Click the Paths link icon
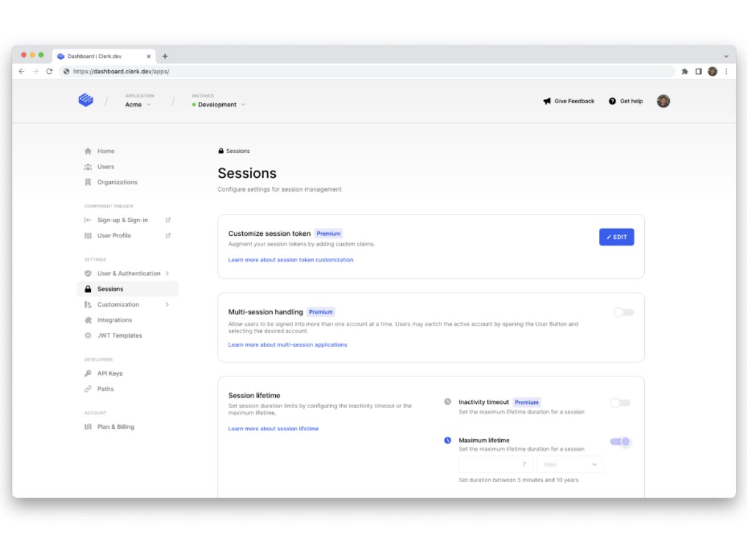Viewport: 747px width, 560px height. coord(88,389)
